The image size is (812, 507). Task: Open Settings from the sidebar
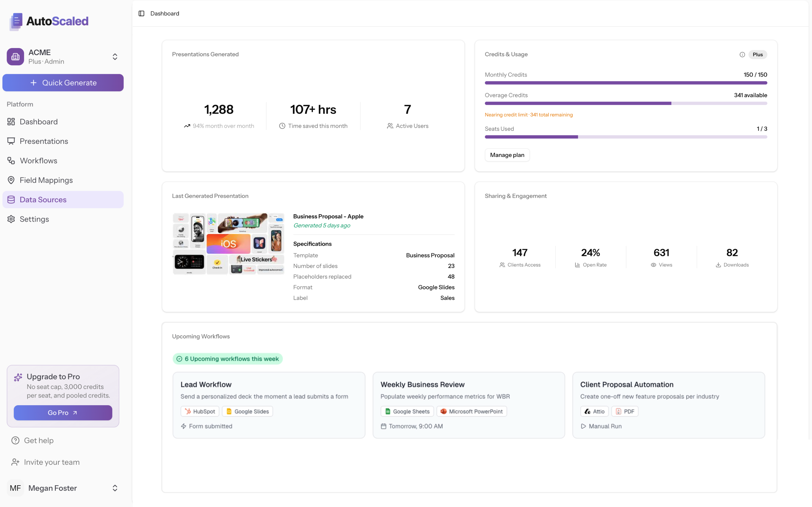(x=63, y=219)
